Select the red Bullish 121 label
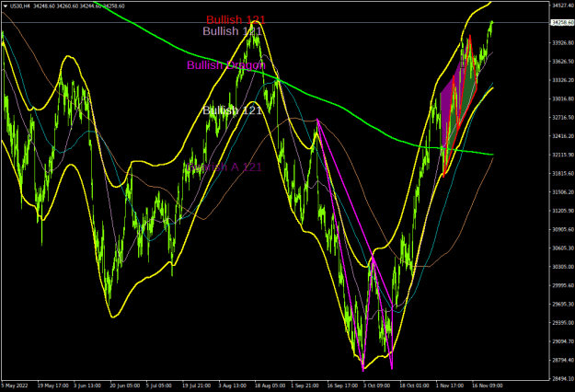This screenshot has width=575, height=392. pyautogui.click(x=236, y=19)
